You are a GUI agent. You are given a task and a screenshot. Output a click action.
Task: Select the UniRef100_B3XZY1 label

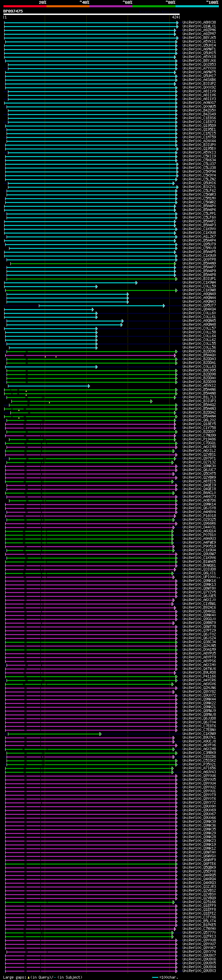199,187
